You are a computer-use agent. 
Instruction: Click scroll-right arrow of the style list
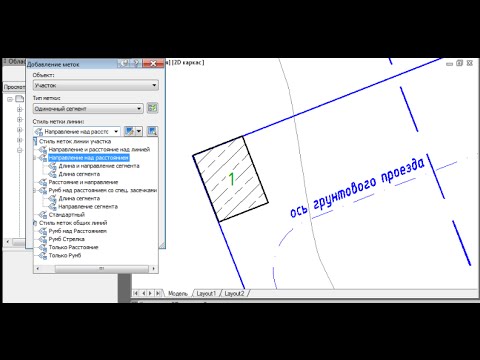click(153, 269)
